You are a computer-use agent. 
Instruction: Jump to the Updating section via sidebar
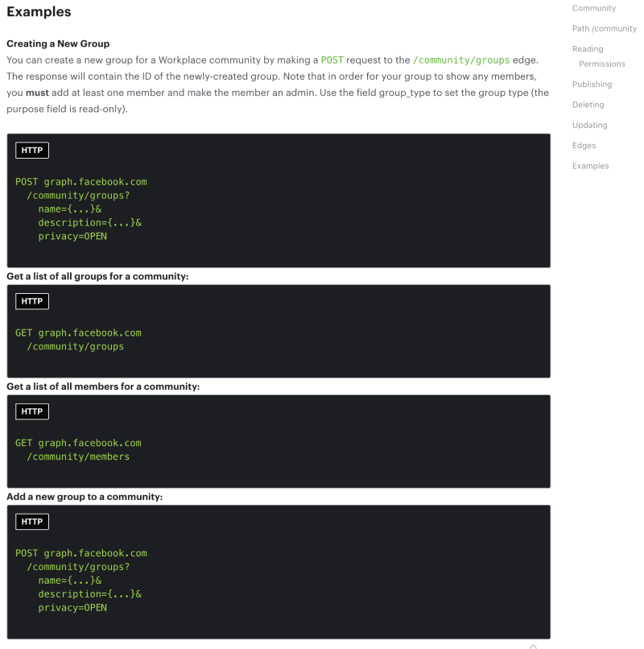click(x=588, y=125)
